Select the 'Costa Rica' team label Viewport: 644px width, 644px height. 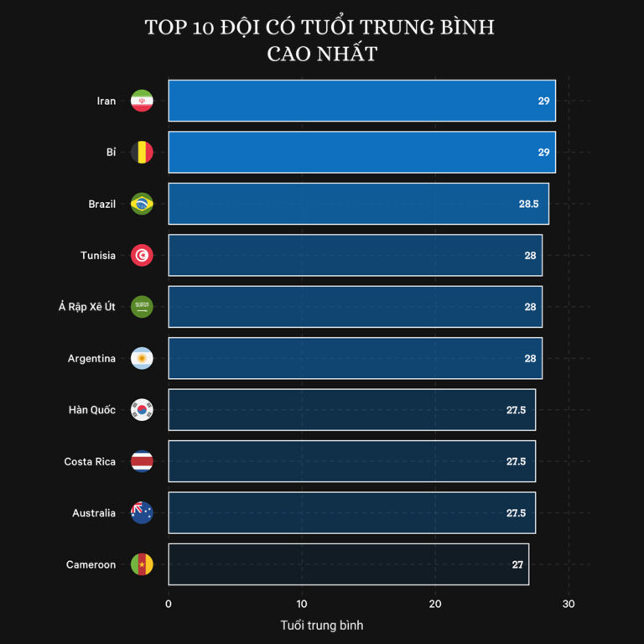tap(90, 462)
